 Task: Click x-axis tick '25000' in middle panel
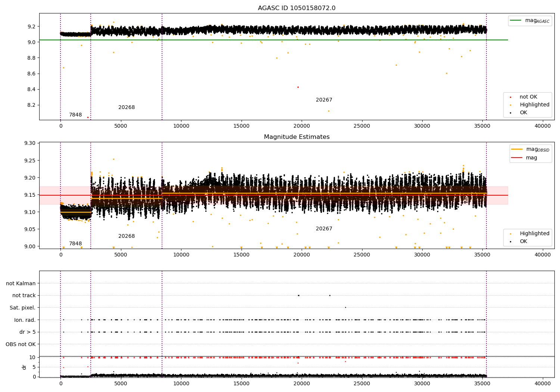tap(362, 255)
